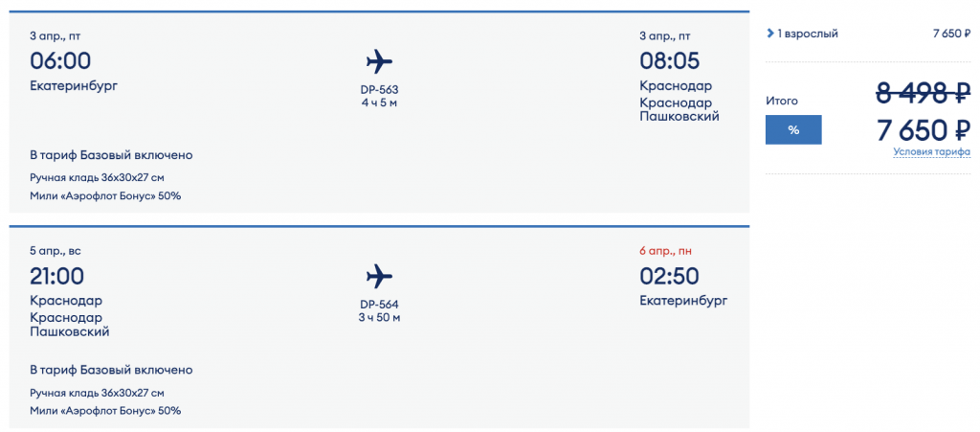Open the "Условия тарифа" fare conditions link
Screen dimensions: 980x432
click(931, 151)
